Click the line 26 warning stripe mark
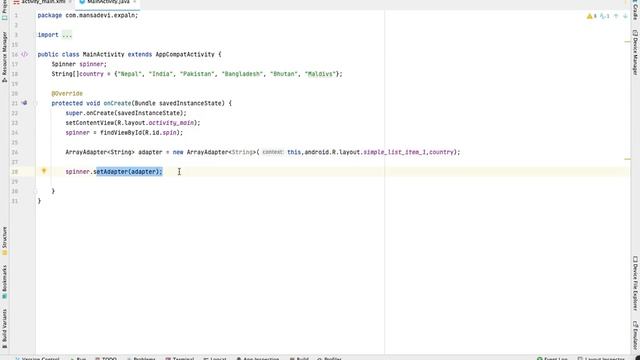The height and width of the screenshot is (360, 640). point(627,159)
